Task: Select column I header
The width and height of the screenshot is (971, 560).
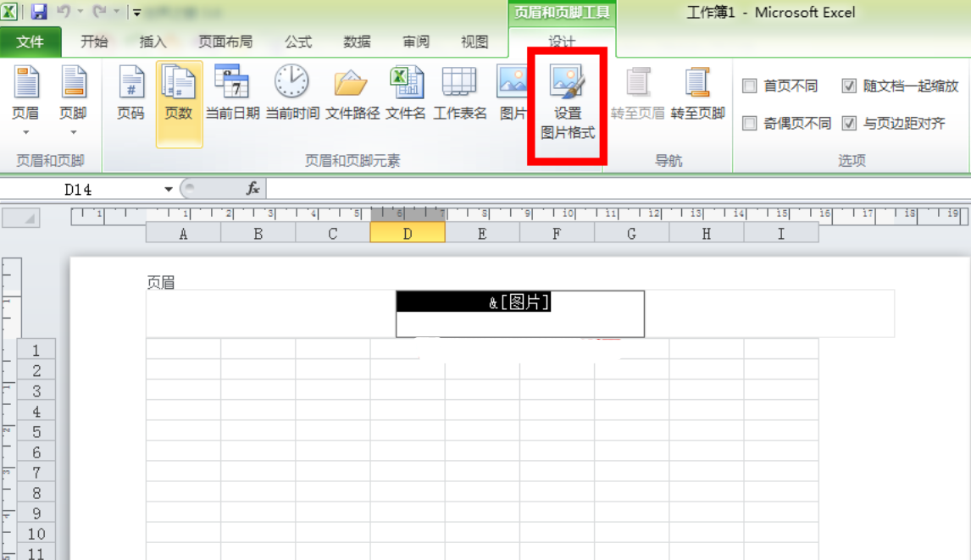Action: [x=781, y=234]
